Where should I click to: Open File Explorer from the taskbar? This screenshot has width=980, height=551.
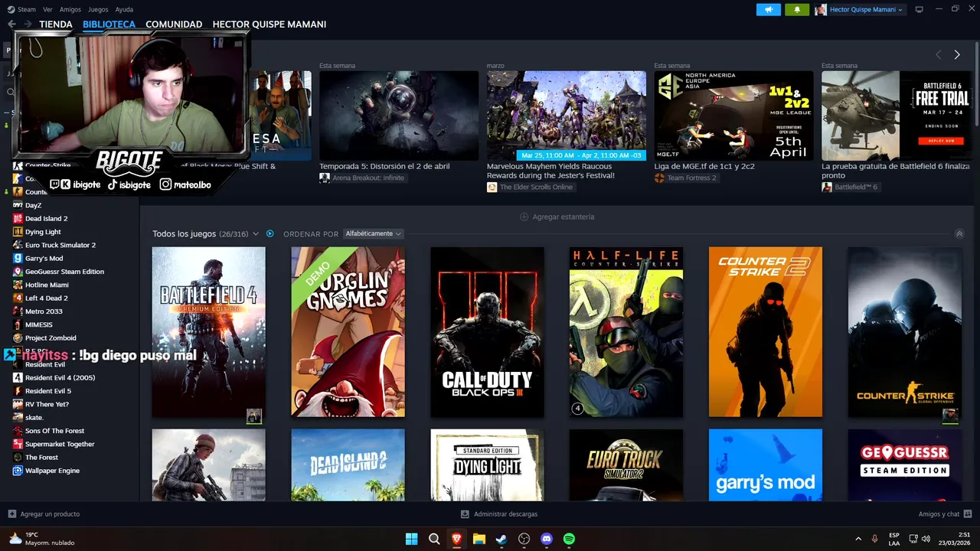[x=479, y=539]
